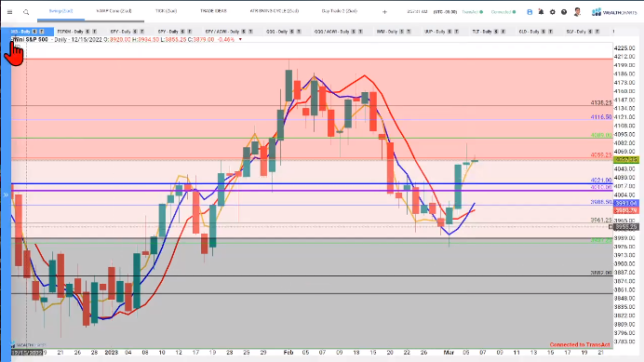Click the 12/15/2022 crosshair date label
The image size is (644, 362).
(x=27, y=353)
